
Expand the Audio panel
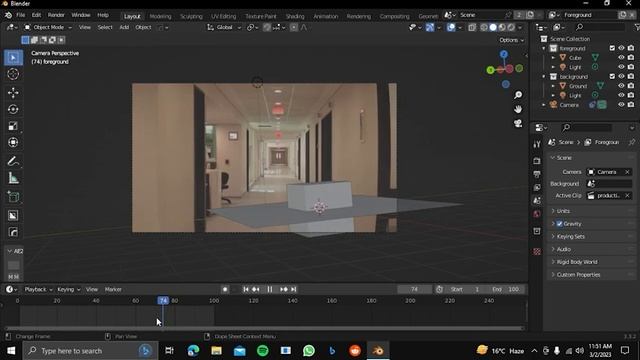tap(563, 249)
